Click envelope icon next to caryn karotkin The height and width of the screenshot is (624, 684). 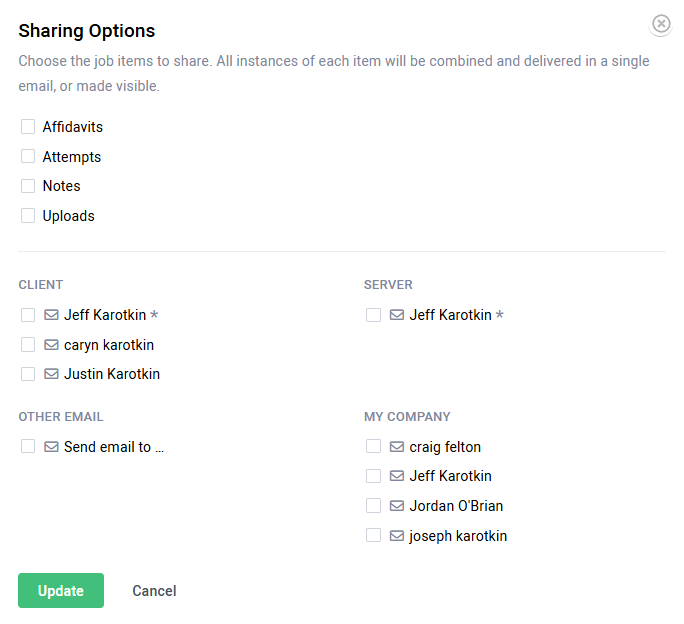(52, 345)
